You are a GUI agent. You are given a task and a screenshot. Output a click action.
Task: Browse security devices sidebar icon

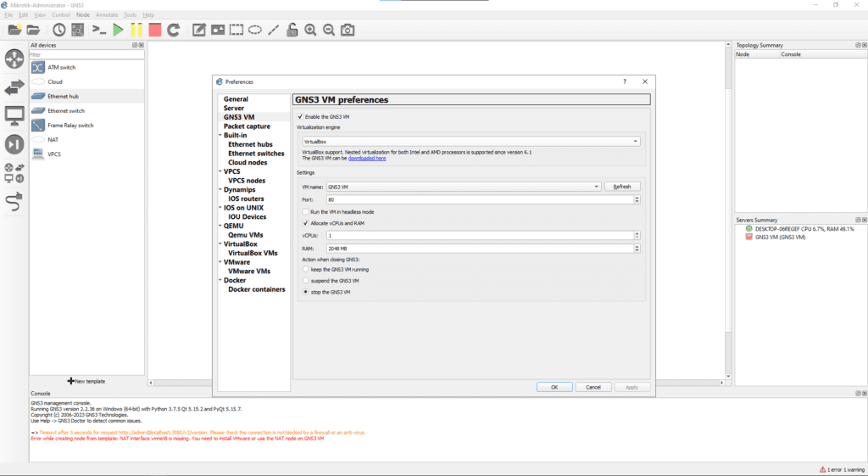[x=14, y=144]
